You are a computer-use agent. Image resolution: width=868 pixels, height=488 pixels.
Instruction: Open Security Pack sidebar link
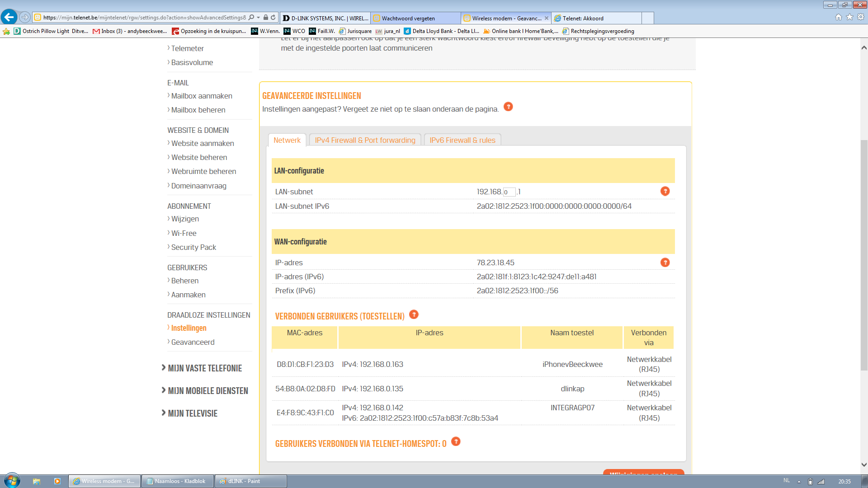tap(193, 247)
